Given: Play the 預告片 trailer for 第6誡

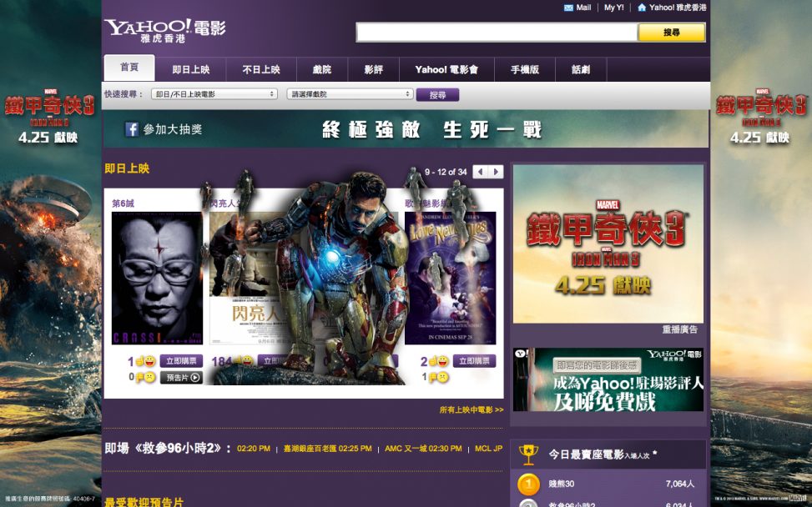Looking at the screenshot, I should tap(181, 378).
